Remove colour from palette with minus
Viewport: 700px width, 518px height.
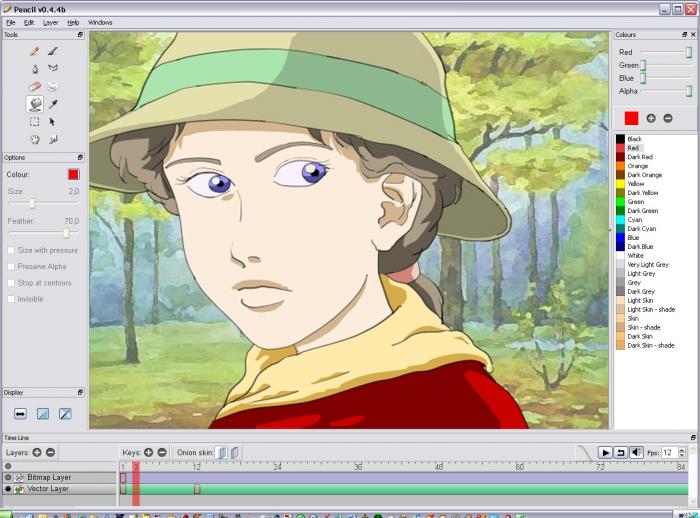pos(668,118)
